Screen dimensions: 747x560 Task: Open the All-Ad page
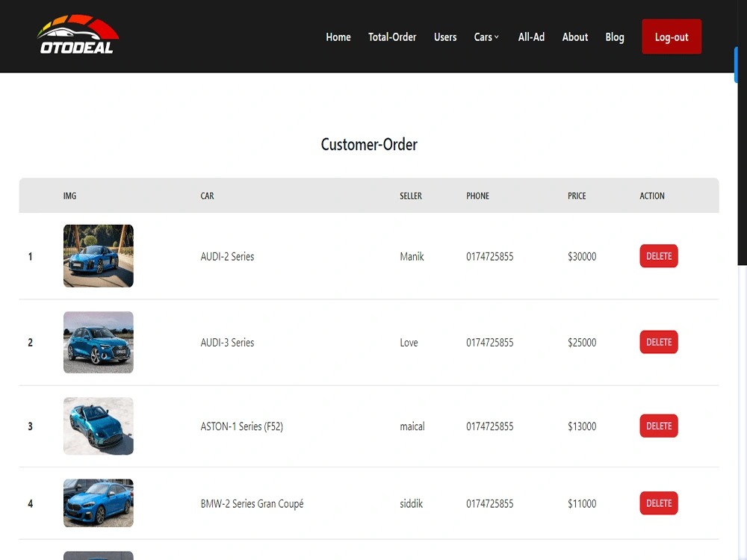coord(531,37)
